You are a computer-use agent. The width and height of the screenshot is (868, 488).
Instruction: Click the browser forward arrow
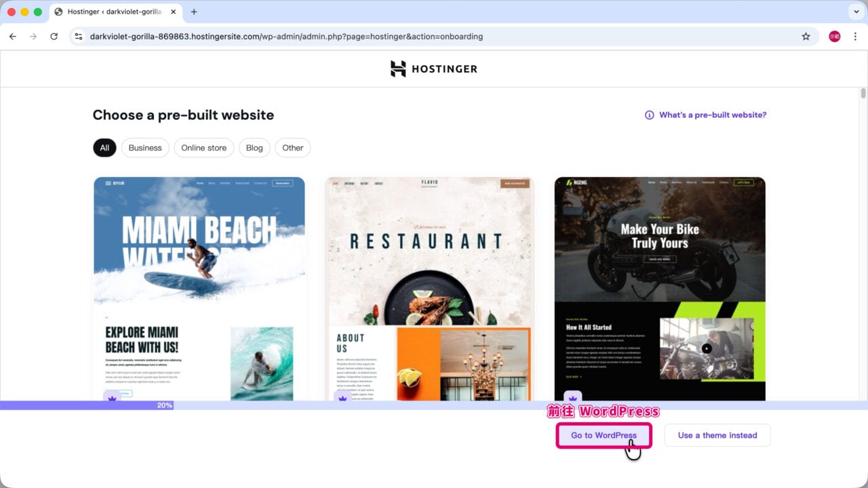click(33, 37)
